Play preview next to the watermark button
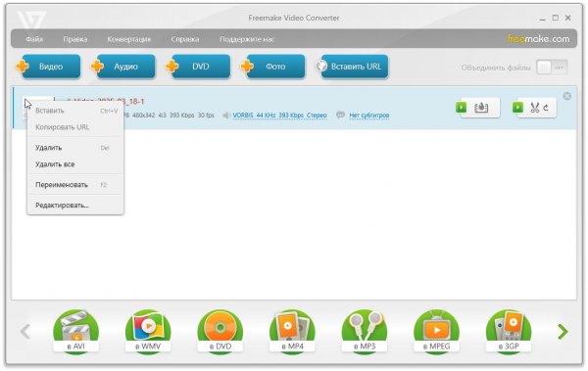This screenshot has width=588, height=371. coord(461,107)
